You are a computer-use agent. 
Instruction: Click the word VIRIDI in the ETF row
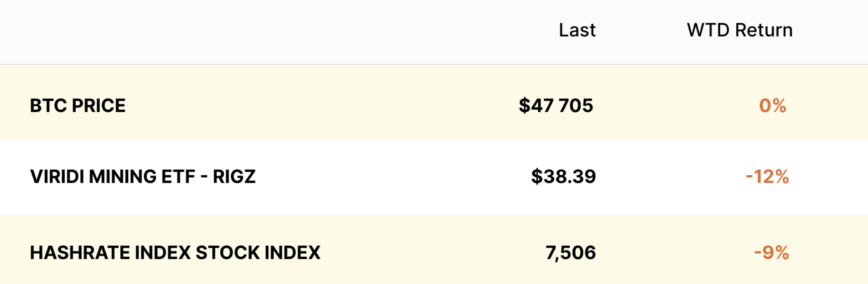click(x=57, y=177)
